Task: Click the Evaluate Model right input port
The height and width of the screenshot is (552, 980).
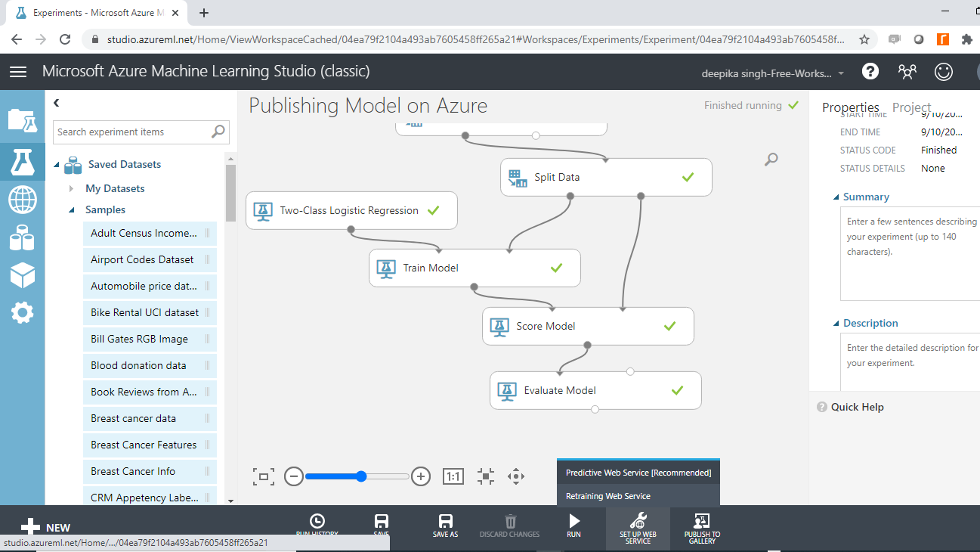Action: tap(630, 371)
